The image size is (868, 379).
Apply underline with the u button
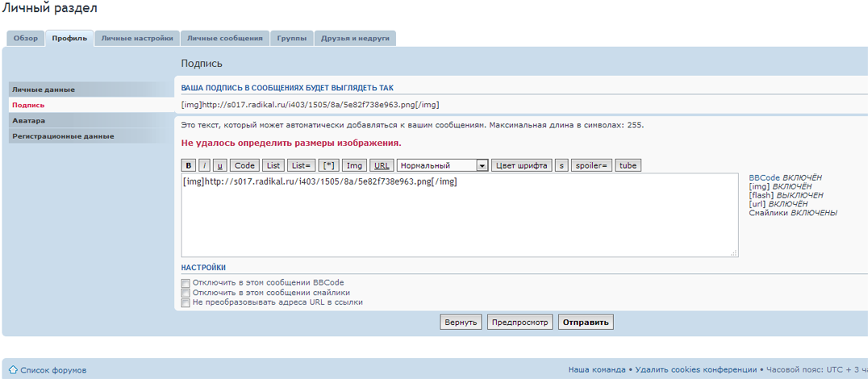point(220,165)
